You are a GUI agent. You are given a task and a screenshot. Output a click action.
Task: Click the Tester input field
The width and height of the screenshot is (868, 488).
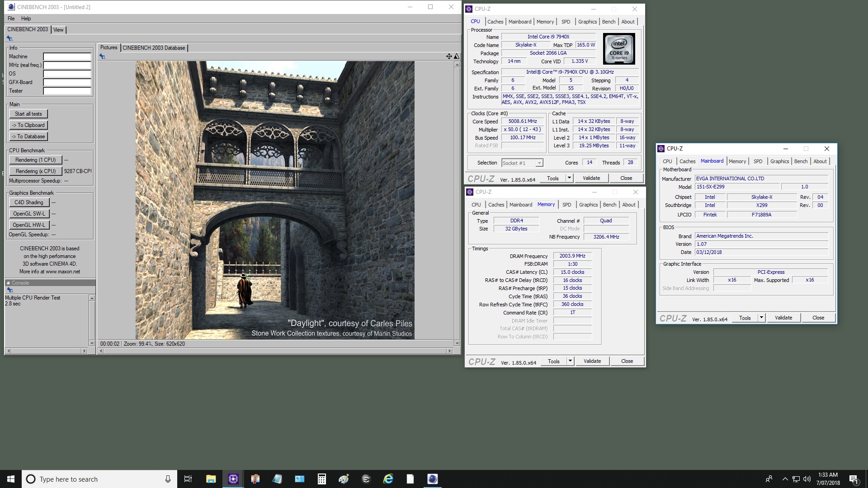pos(67,91)
